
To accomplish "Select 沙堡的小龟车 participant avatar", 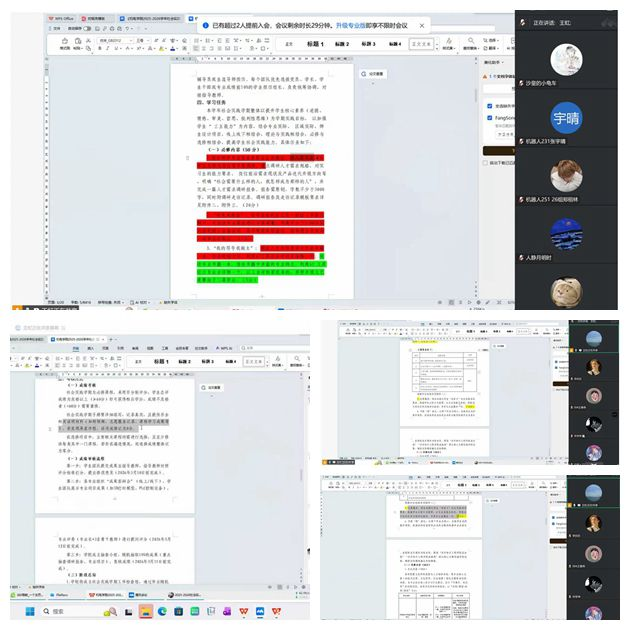I will point(566,61).
